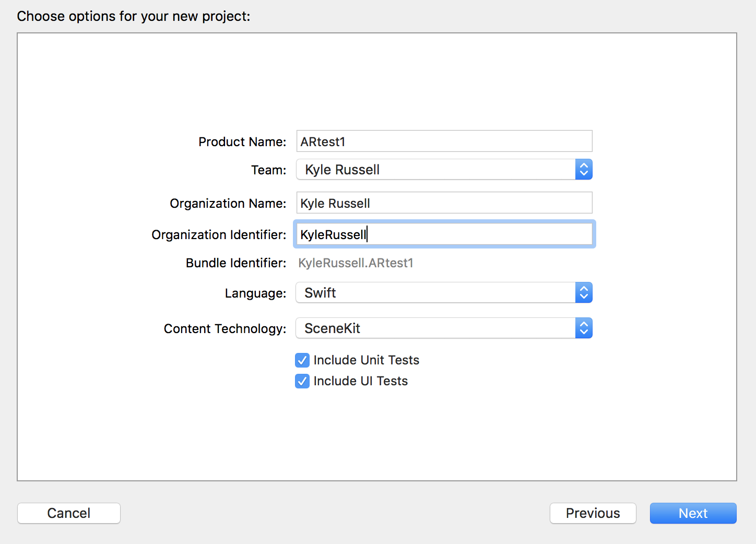The width and height of the screenshot is (756, 544).
Task: Click the Bundle Identifier value KyleRussell.ARtest1
Action: (x=356, y=263)
